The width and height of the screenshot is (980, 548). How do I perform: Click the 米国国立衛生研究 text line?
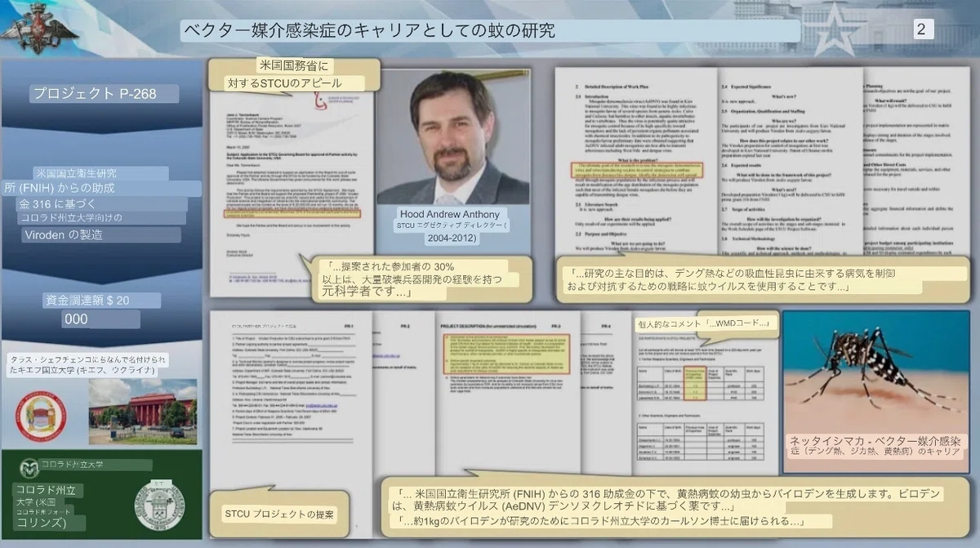pos(75,173)
